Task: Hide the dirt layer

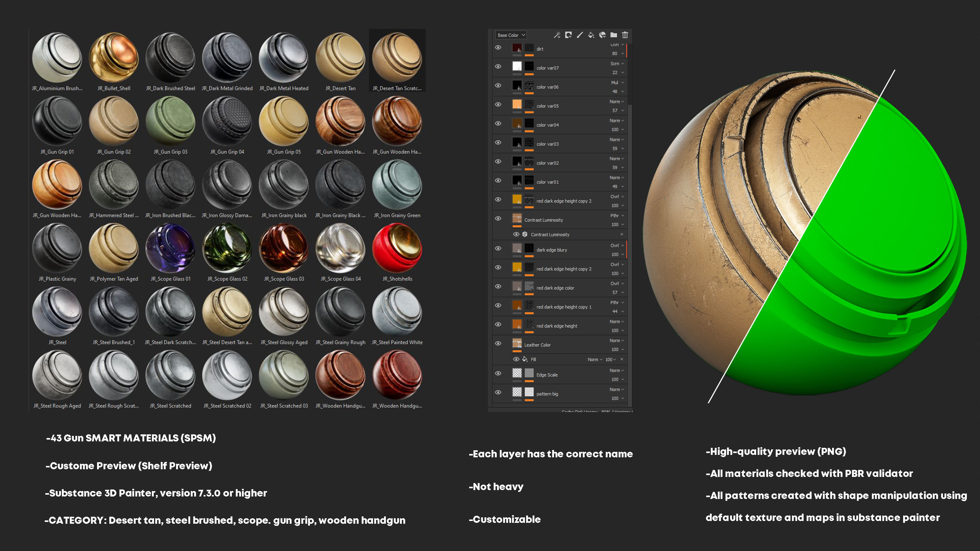Action: pos(498,47)
